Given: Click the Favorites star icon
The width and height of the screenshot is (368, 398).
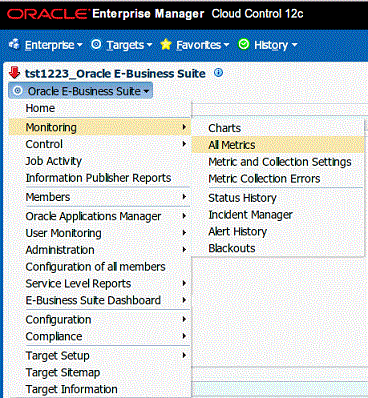Looking at the screenshot, I should click(166, 44).
